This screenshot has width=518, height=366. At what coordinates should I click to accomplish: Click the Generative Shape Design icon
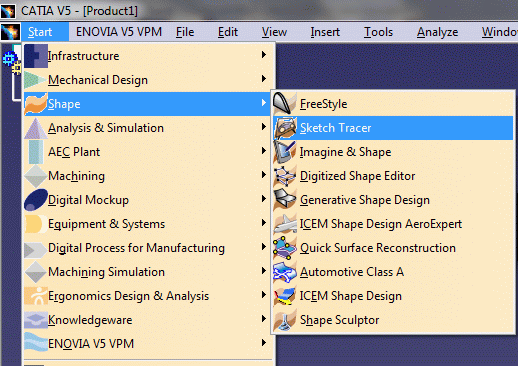click(285, 200)
